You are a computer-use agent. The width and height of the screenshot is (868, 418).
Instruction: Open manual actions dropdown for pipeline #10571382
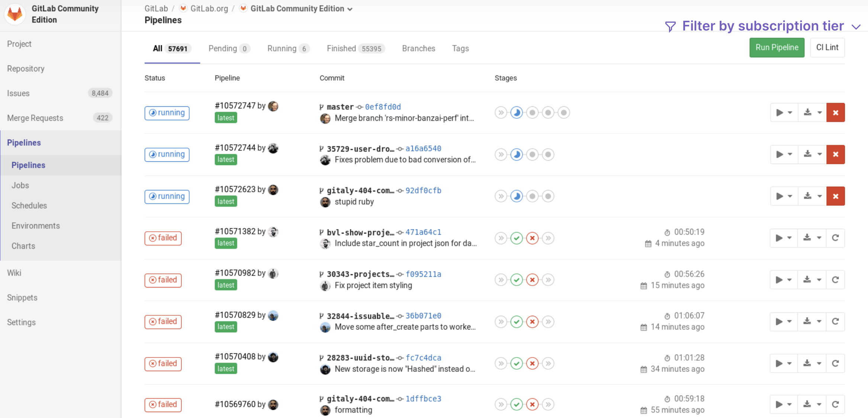[x=784, y=238]
